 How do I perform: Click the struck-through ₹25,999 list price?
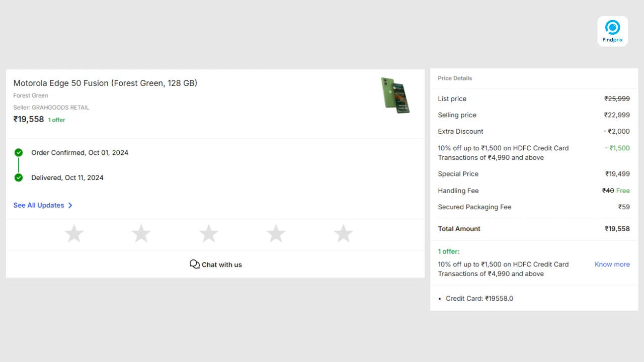coord(617,99)
